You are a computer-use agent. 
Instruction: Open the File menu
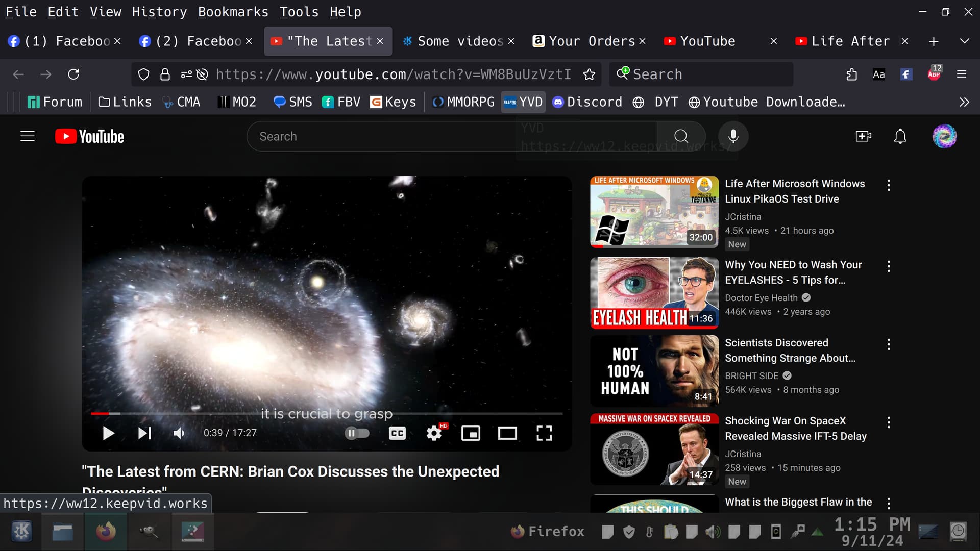pyautogui.click(x=21, y=12)
